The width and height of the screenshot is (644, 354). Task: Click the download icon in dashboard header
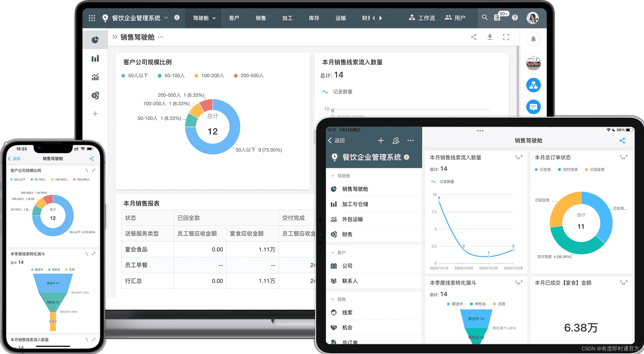(x=490, y=37)
